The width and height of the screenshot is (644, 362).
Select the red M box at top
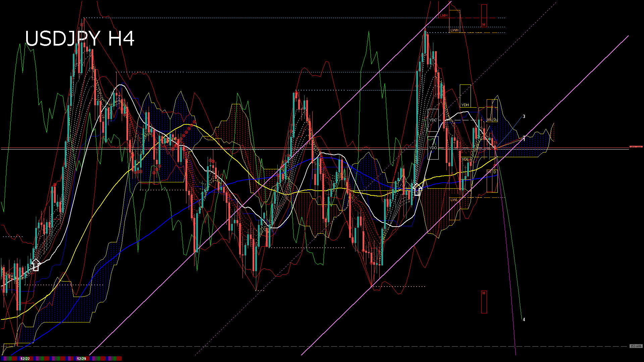tap(484, 24)
